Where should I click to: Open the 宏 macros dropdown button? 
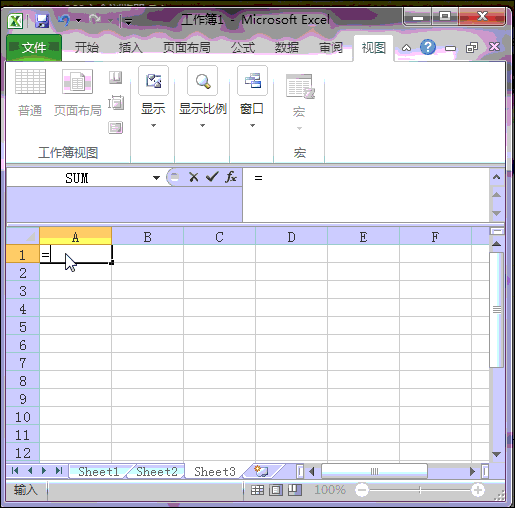(299, 102)
